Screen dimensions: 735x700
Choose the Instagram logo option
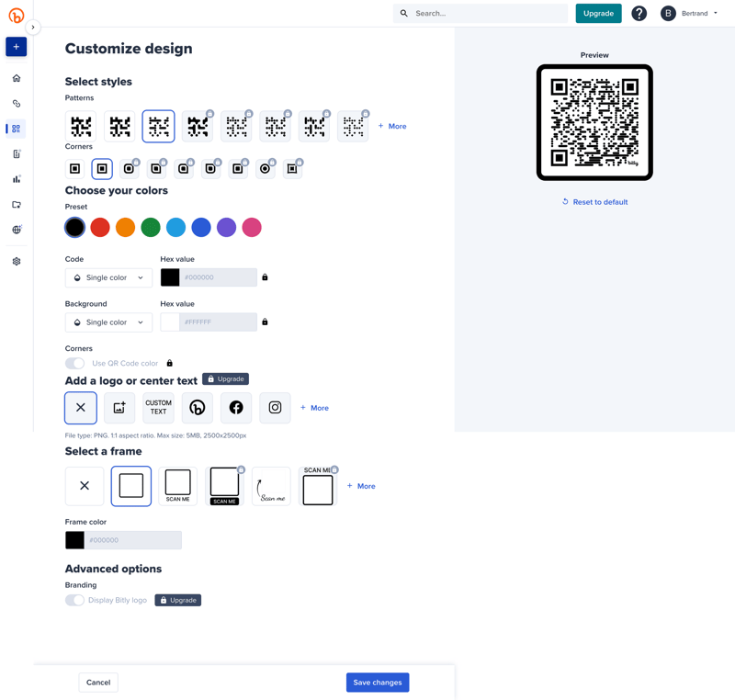275,407
